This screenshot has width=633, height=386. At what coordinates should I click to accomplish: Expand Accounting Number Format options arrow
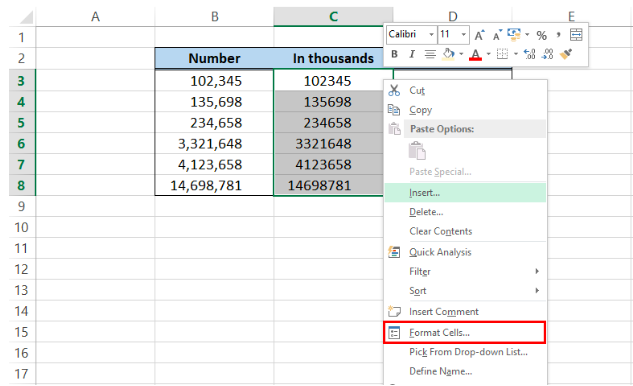pyautogui.click(x=527, y=35)
